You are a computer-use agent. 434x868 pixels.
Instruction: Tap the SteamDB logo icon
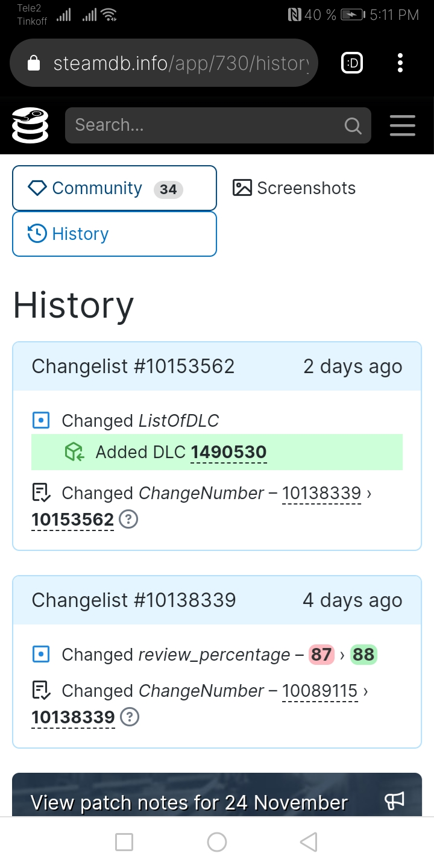pyautogui.click(x=30, y=125)
